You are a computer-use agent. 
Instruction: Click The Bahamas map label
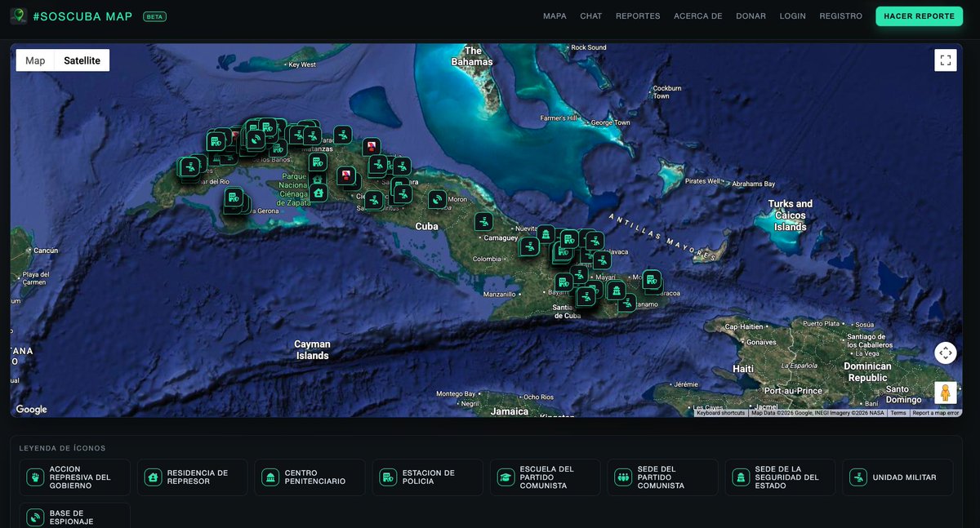[x=472, y=56]
